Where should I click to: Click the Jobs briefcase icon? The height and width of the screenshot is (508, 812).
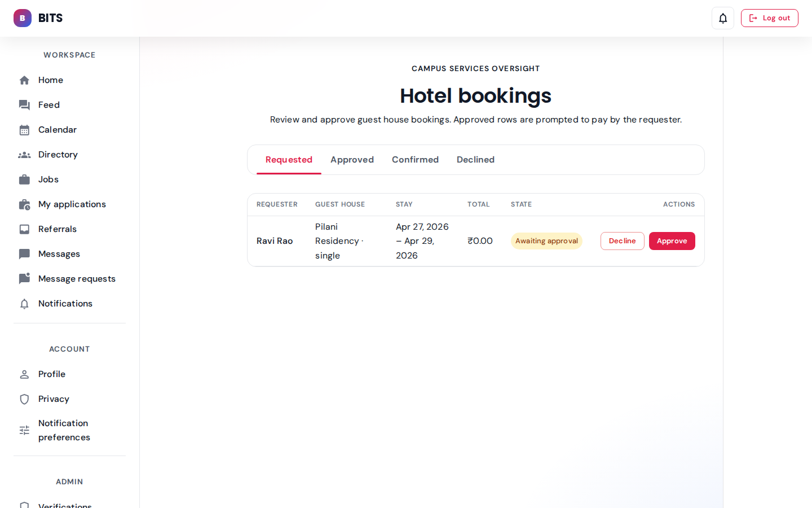24,179
